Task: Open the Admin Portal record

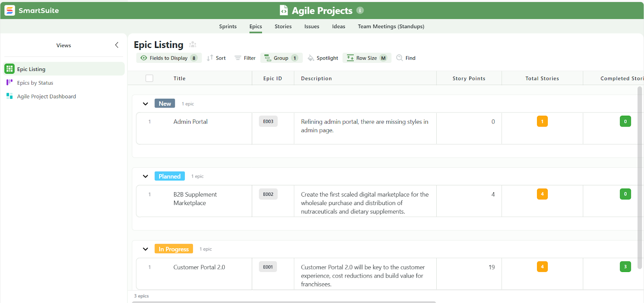Action: point(190,121)
